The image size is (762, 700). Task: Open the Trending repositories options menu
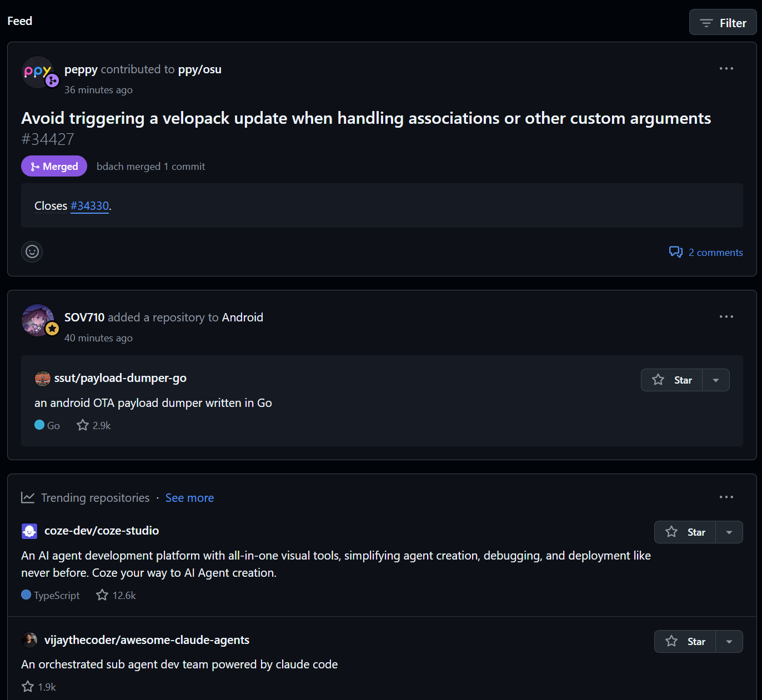[x=726, y=497]
